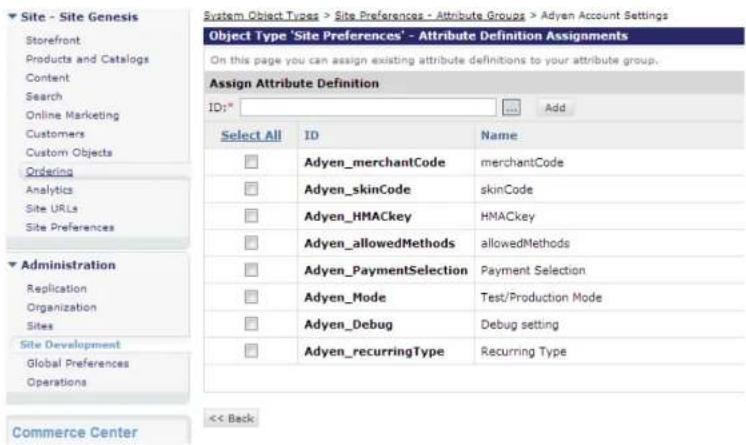Open Custom Objects
The image size is (746, 445).
click(69, 152)
